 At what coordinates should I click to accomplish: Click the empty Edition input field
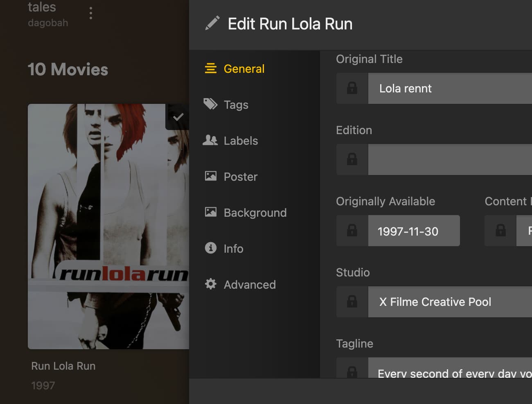tap(450, 159)
